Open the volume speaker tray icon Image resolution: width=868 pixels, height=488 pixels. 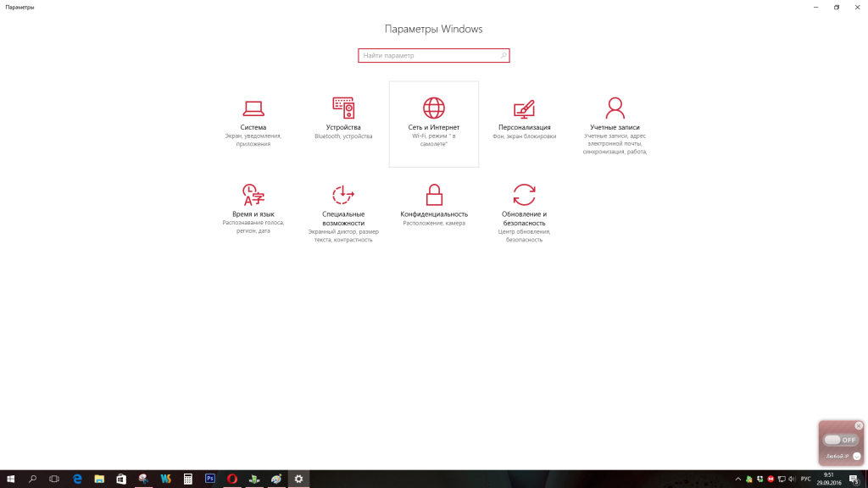[793, 480]
